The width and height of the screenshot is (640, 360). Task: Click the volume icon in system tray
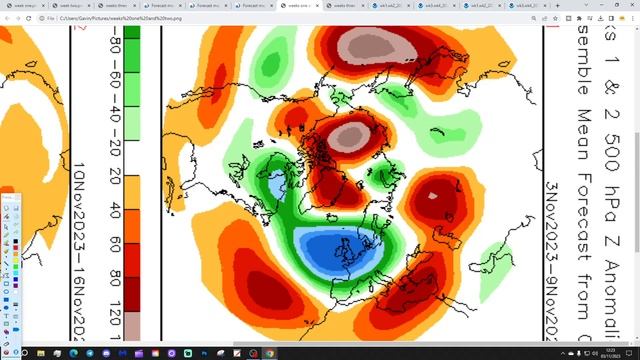point(595,353)
